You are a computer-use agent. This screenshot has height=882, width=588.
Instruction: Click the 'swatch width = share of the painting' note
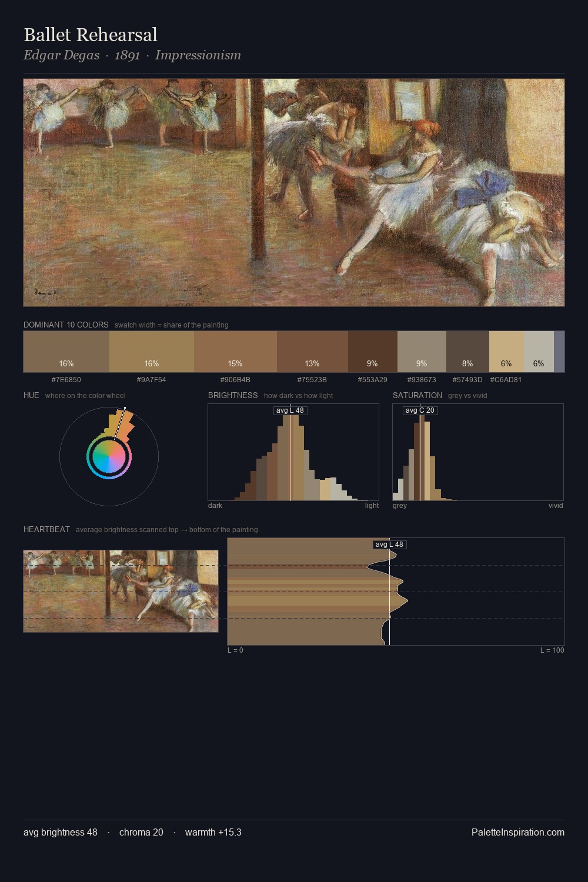click(x=172, y=325)
